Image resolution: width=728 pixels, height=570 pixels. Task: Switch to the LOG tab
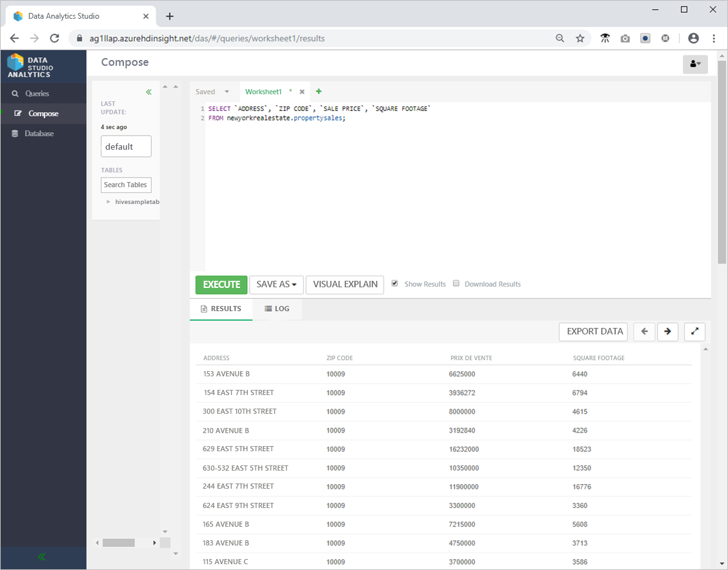(277, 309)
